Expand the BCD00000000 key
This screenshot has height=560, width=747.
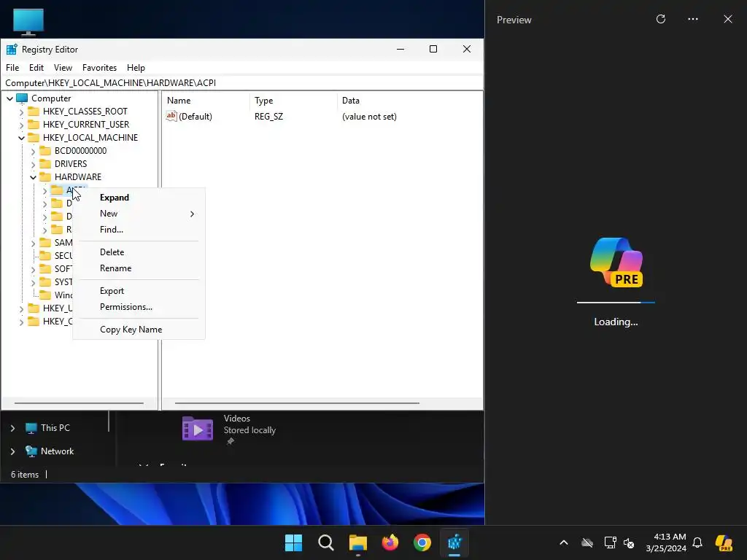[33, 152]
